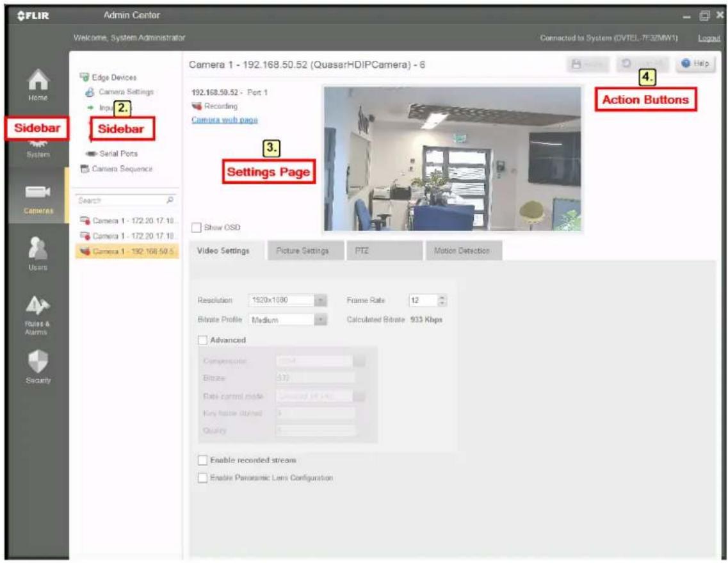The width and height of the screenshot is (728, 563).
Task: Click the camera title header text
Action: click(x=307, y=65)
